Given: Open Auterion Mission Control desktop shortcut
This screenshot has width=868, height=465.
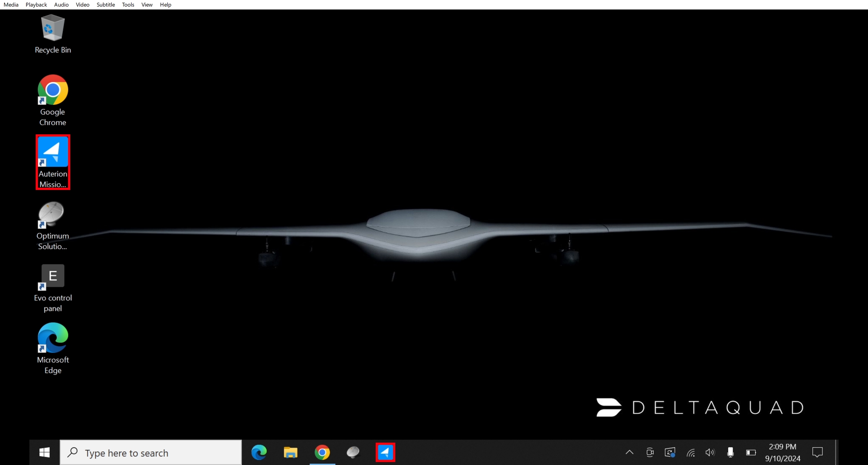Looking at the screenshot, I should click(x=53, y=161).
